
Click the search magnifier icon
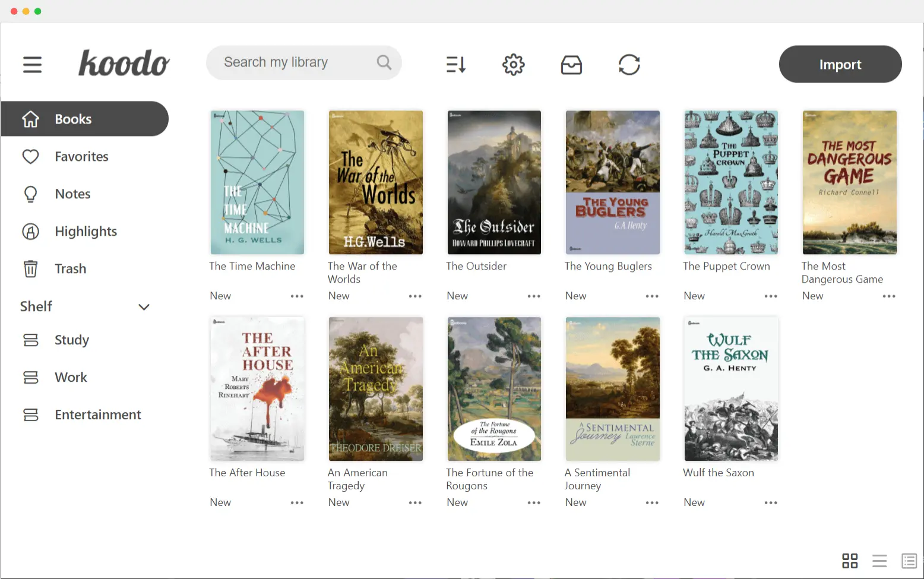(x=384, y=62)
